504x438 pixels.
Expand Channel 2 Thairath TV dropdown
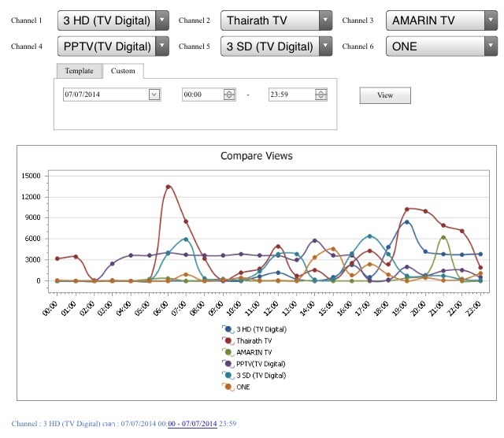pos(325,20)
